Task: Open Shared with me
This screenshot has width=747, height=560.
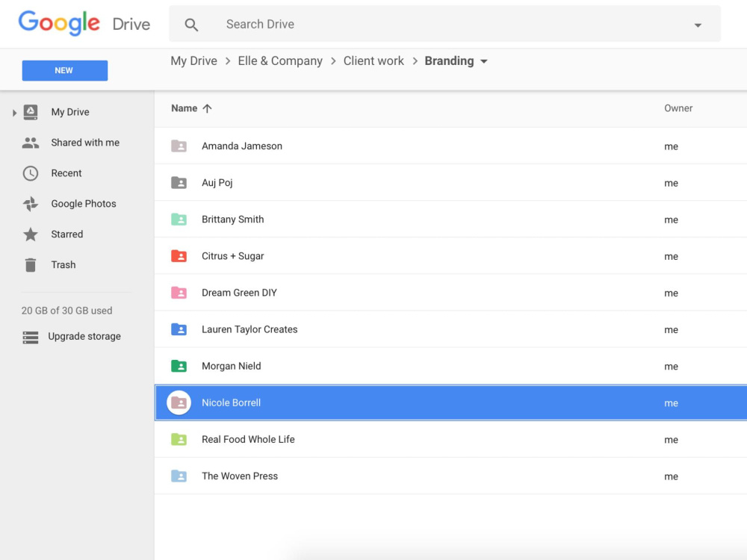Action: pyautogui.click(x=85, y=143)
